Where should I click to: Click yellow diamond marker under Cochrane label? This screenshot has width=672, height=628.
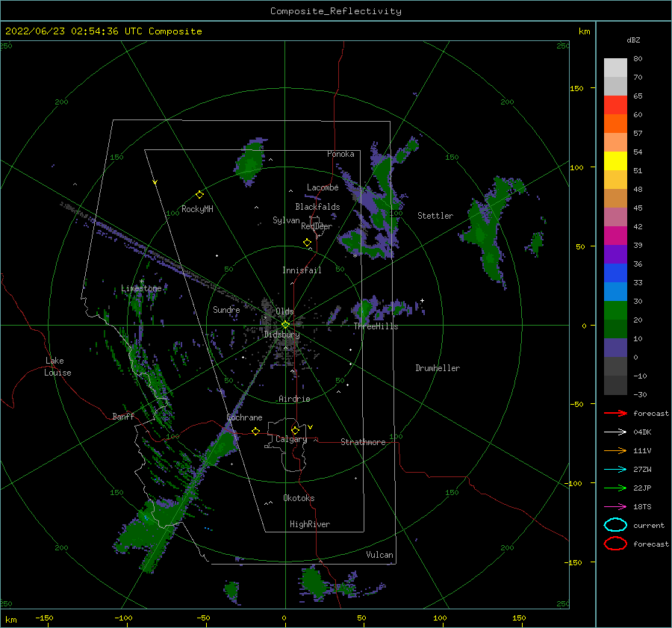255,431
